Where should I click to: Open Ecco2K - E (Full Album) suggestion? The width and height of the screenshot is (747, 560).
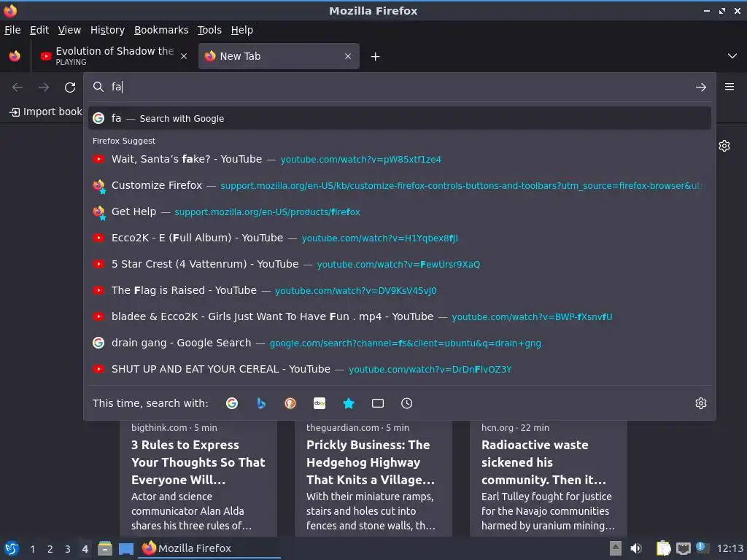click(399, 238)
